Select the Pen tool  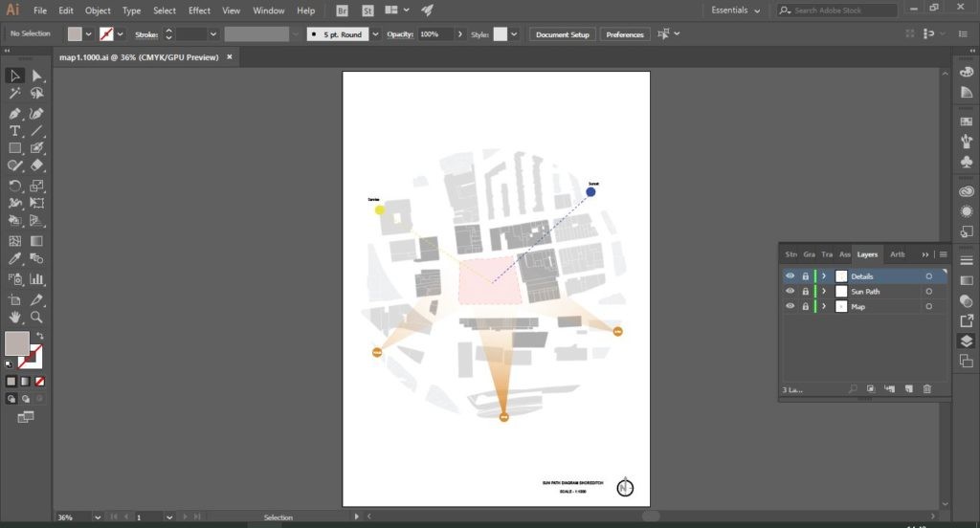tap(14, 114)
